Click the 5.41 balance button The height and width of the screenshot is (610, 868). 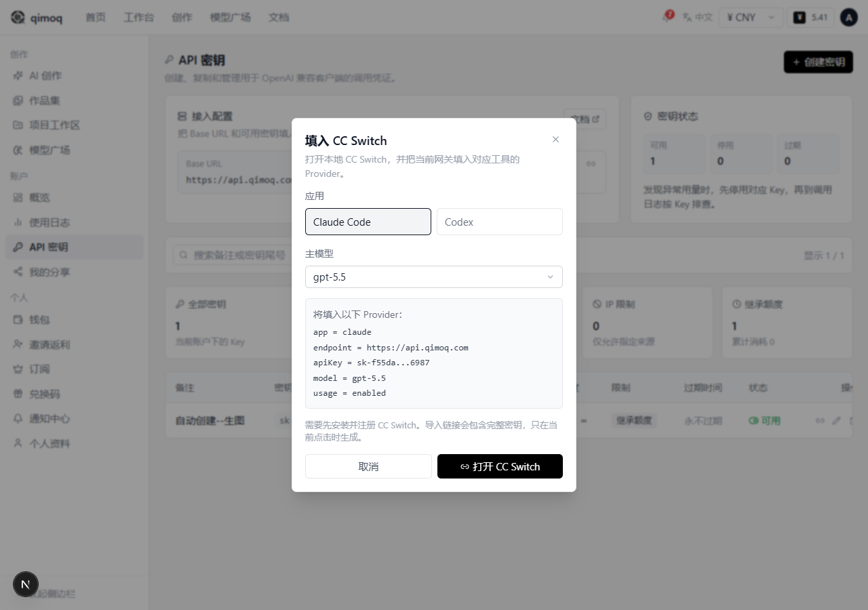pyautogui.click(x=811, y=18)
